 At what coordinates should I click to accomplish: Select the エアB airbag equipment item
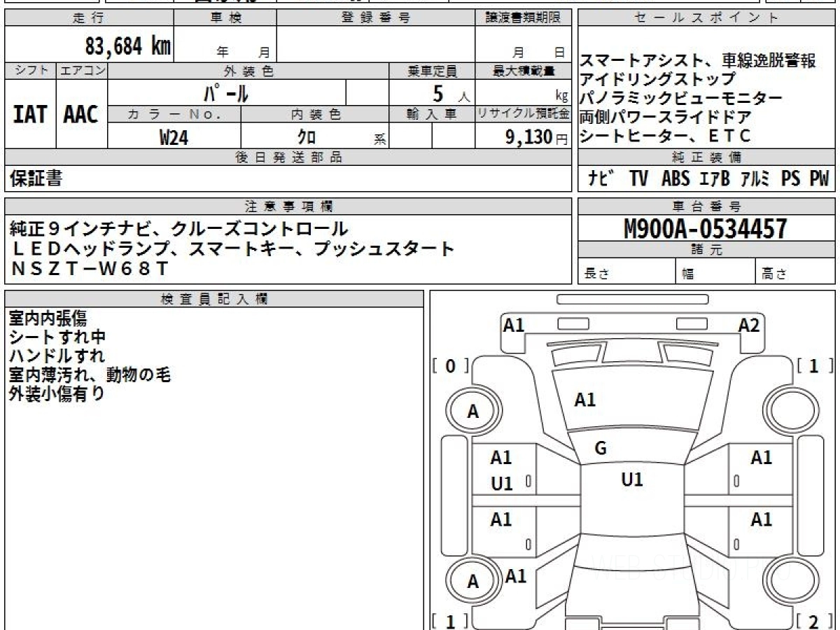pyautogui.click(x=715, y=179)
